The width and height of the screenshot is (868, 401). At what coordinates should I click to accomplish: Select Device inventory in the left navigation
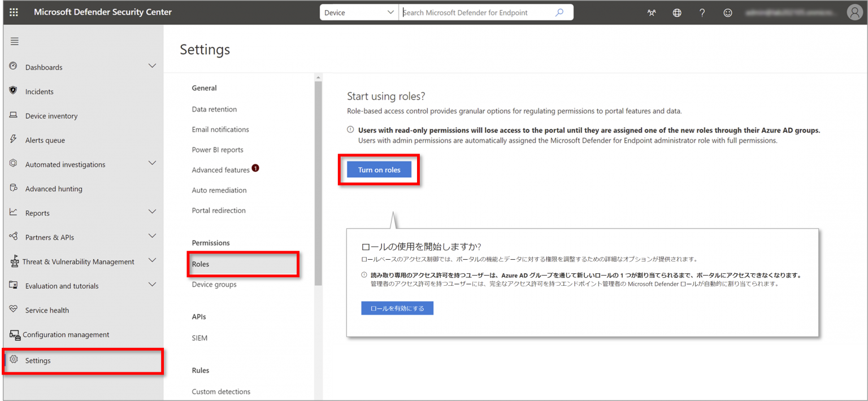51,115
